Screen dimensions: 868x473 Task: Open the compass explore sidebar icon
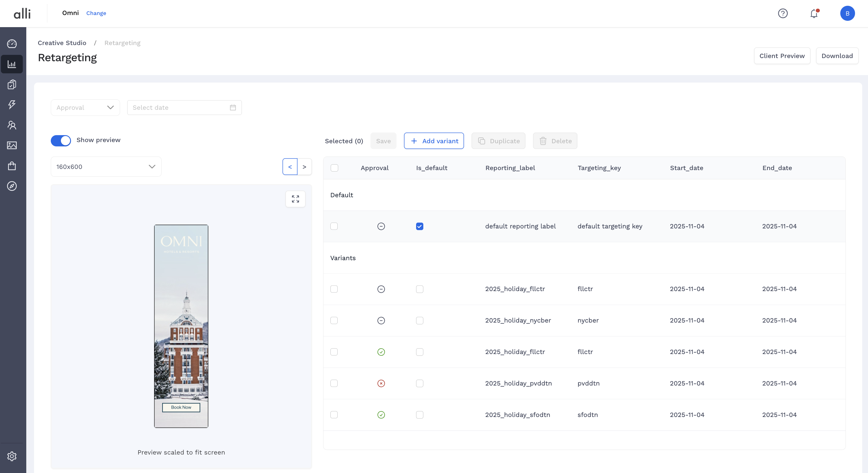12,186
